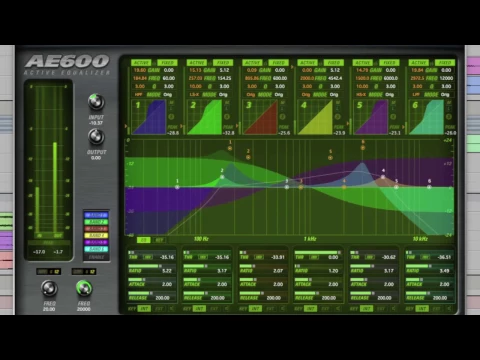Select the band 5 purple response curve thumbnail
Viewport: 480px width, 360px height.
pos(371,117)
